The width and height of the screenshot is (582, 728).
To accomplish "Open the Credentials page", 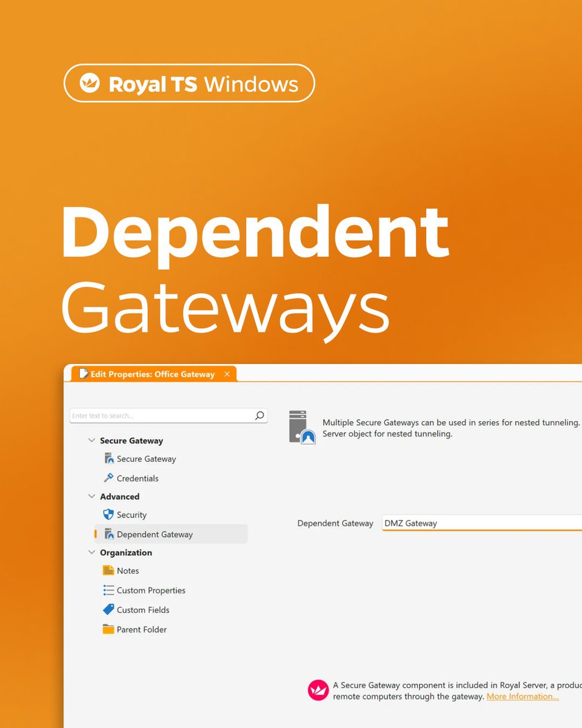I will (138, 478).
